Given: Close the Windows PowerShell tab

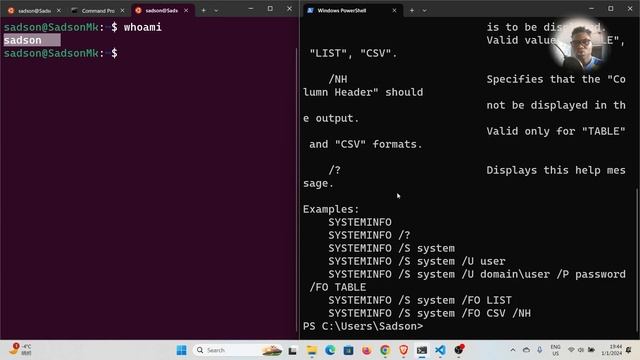Looking at the screenshot, I should click(x=394, y=11).
